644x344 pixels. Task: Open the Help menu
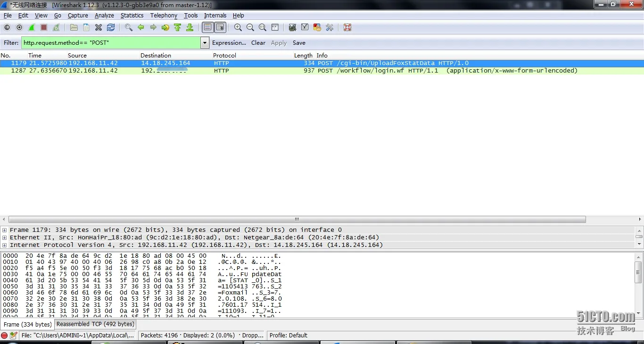[x=239, y=16]
